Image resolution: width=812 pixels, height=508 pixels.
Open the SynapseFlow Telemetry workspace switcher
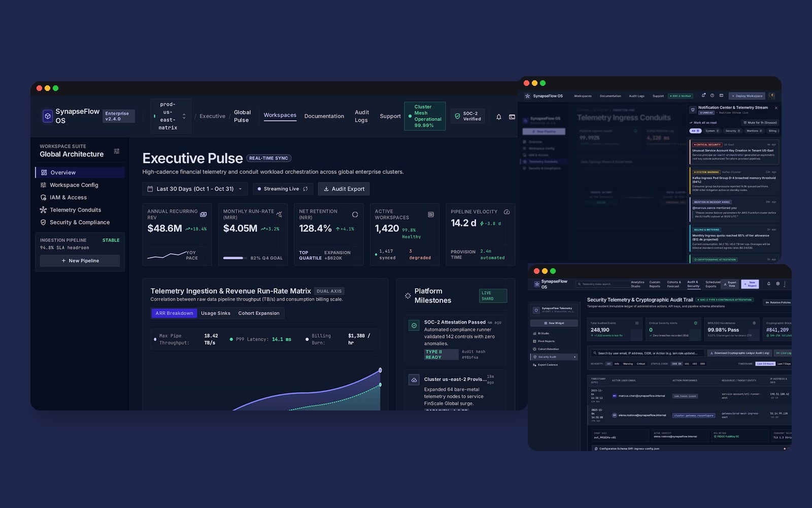(x=554, y=310)
